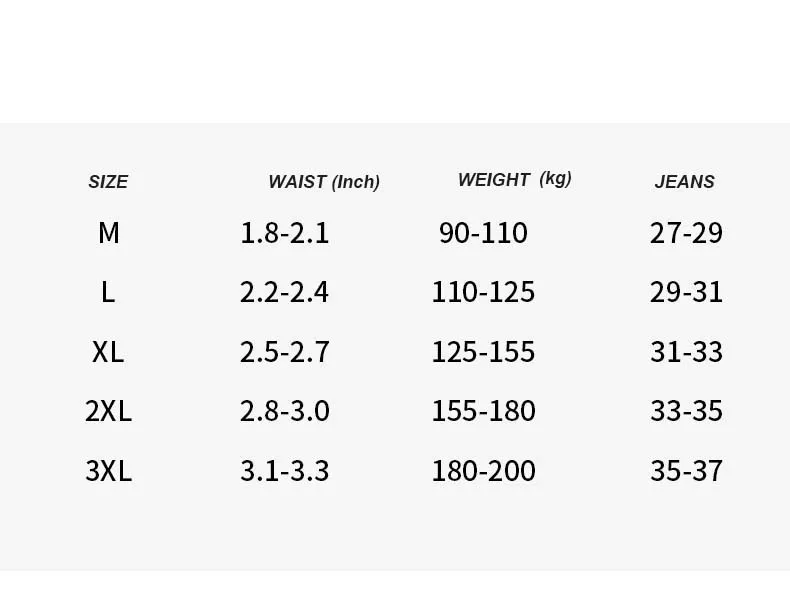The width and height of the screenshot is (790, 591).
Task: Click the WEIGHT (kg) column header
Action: tap(514, 179)
